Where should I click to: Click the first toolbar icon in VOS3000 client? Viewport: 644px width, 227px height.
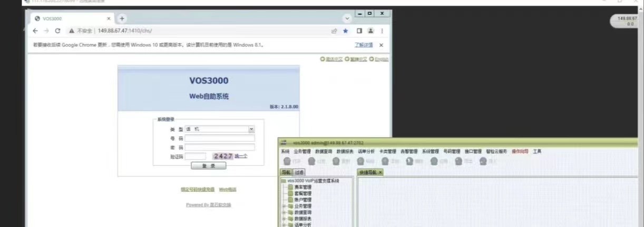tap(287, 162)
